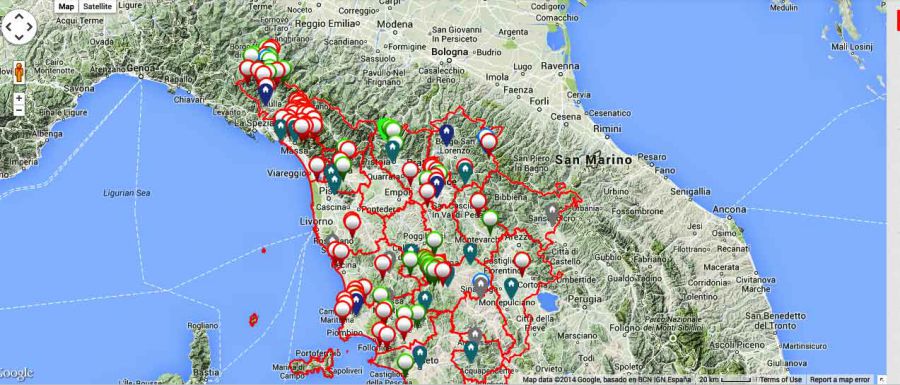Pan the map left with the arrow control
The image size is (900, 385).
[9, 27]
